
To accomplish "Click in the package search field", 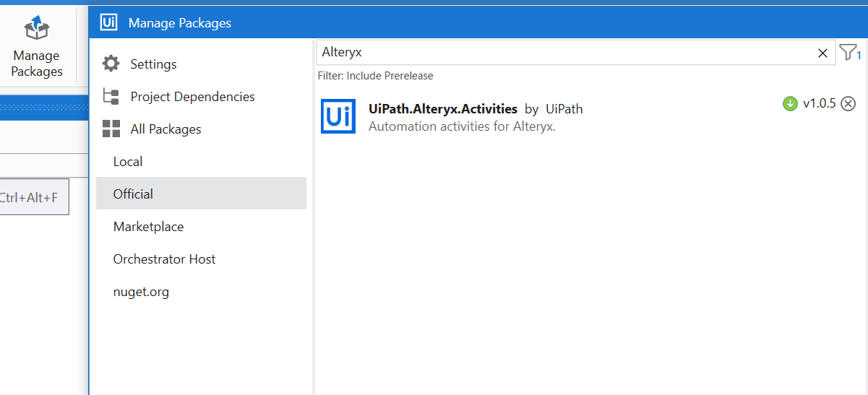I will point(564,53).
